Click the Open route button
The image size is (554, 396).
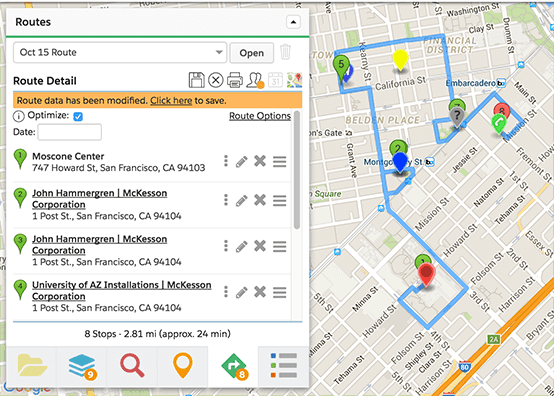click(252, 53)
